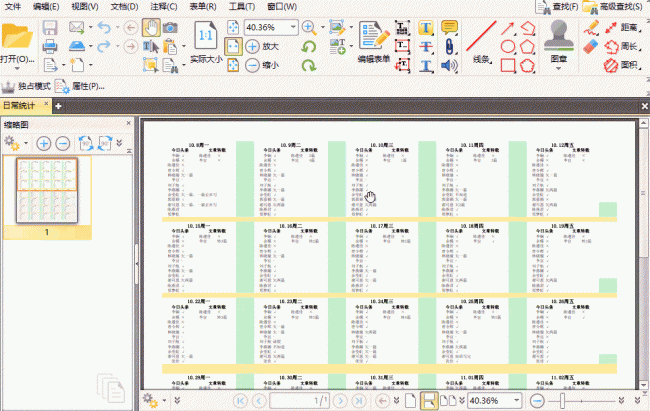Send the document via the email envelope icon
Screen dimensions: 650x411
[x=77, y=27]
